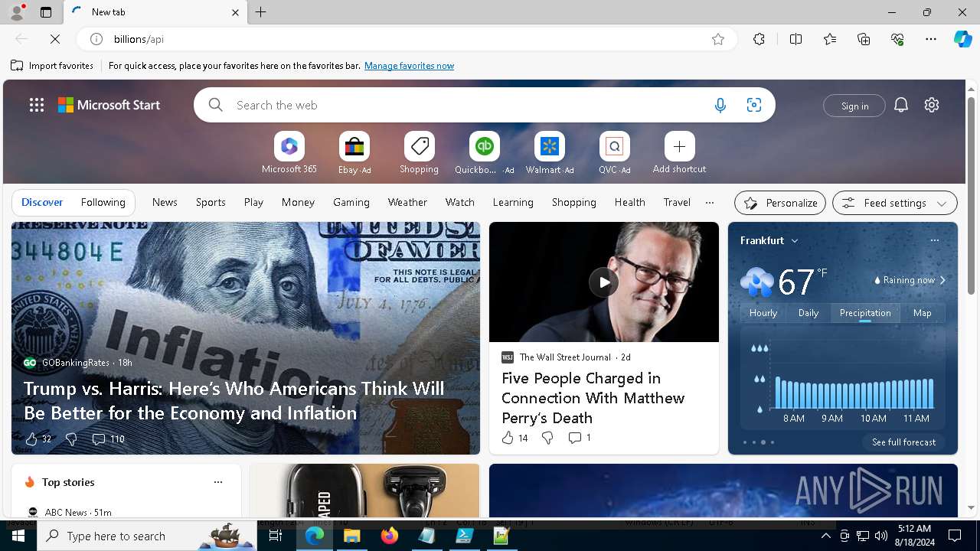Open the Copilot sidebar icon
The width and height of the screenshot is (980, 551).
coord(962,39)
